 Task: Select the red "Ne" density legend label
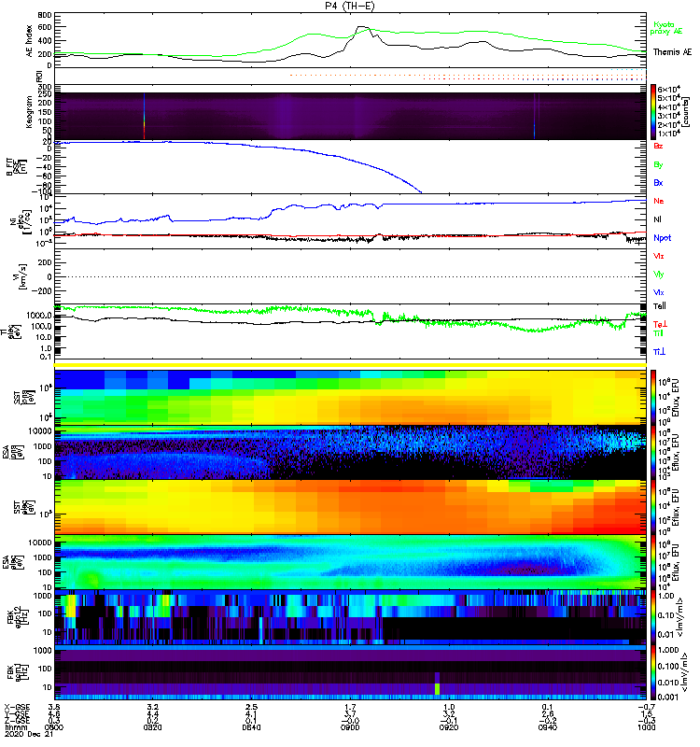coord(659,201)
